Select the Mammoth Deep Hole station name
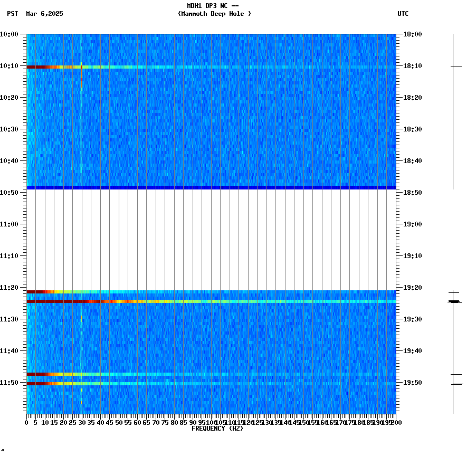476x456 pixels. pyautogui.click(x=214, y=14)
